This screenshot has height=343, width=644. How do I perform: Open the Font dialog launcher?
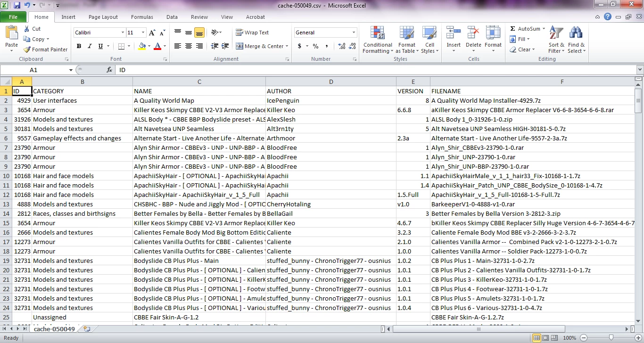point(165,59)
